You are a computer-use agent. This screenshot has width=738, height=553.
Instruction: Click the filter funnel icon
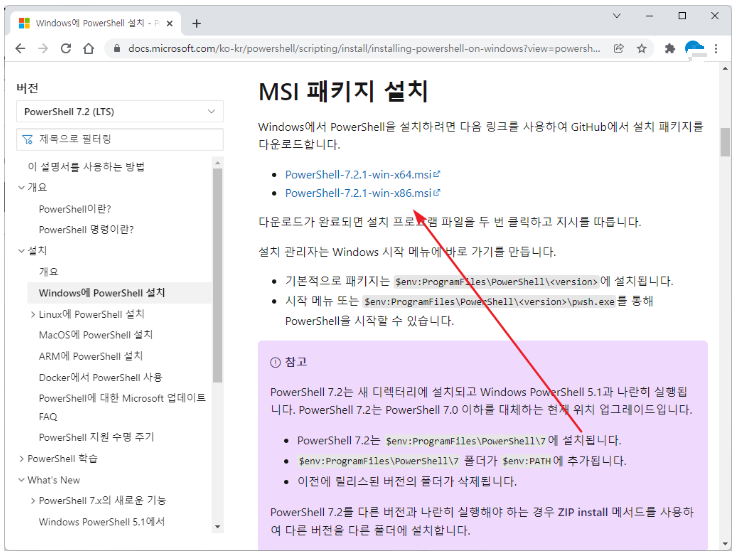coord(28,139)
